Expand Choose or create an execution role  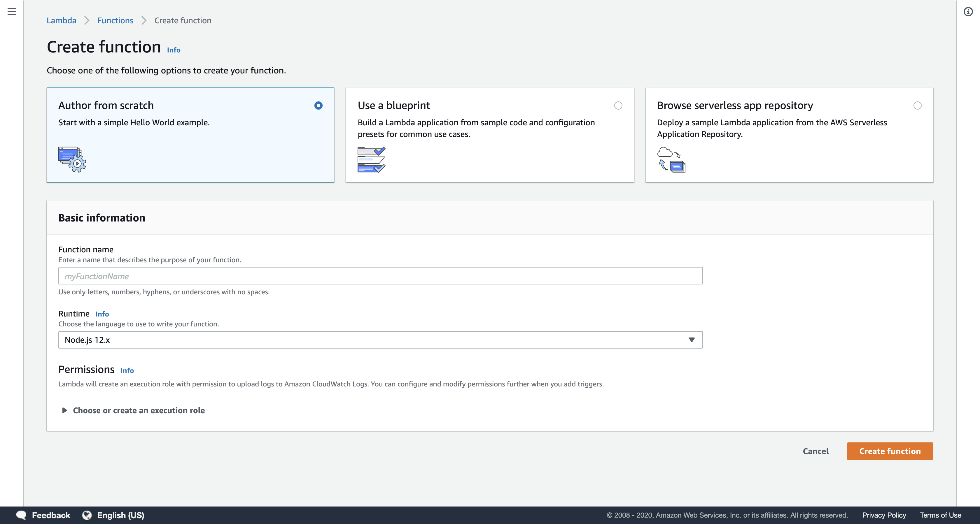139,410
